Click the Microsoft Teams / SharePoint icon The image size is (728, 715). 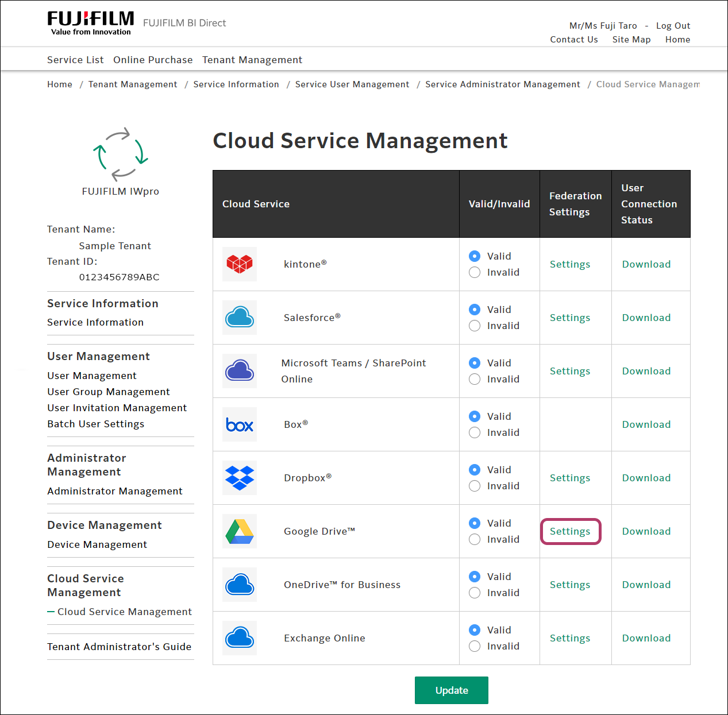240,371
